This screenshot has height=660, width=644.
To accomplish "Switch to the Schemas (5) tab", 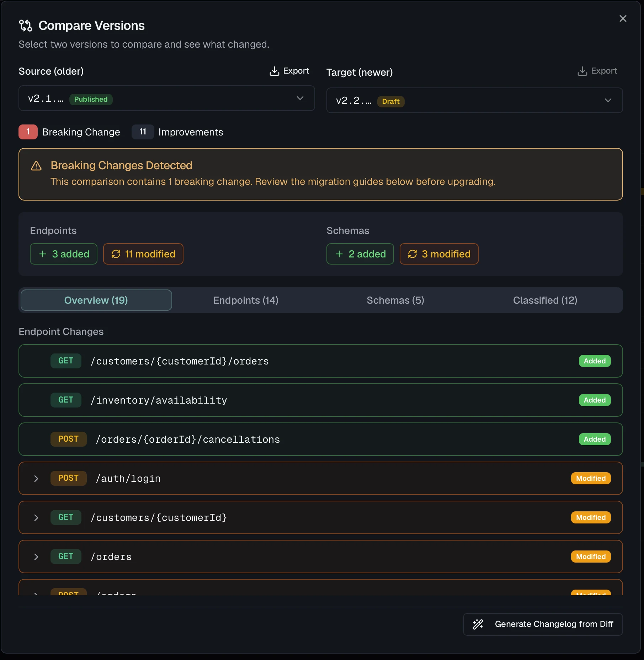I will click(x=395, y=300).
